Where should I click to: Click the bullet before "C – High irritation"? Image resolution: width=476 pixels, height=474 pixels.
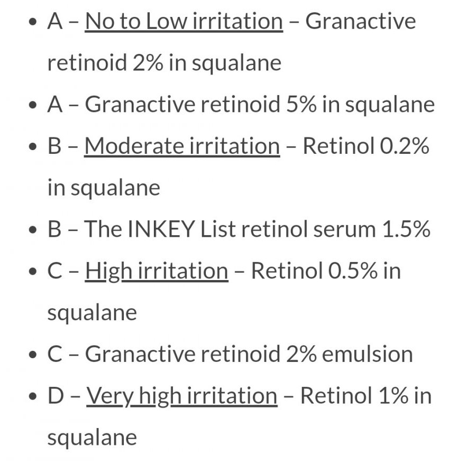click(34, 272)
